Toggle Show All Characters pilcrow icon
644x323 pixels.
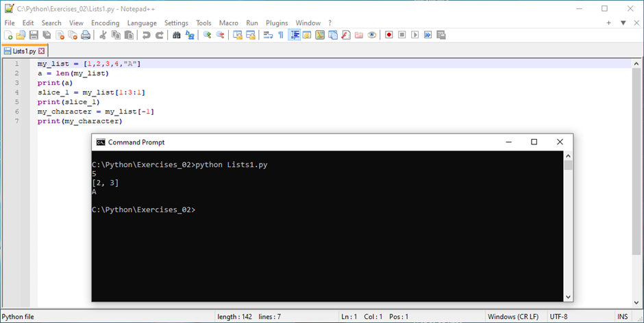(x=280, y=35)
